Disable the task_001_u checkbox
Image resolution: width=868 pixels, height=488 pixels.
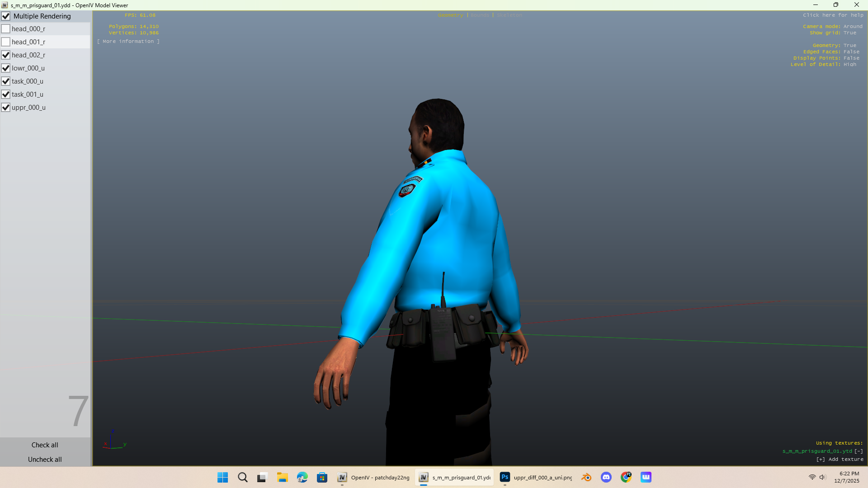tap(6, 94)
